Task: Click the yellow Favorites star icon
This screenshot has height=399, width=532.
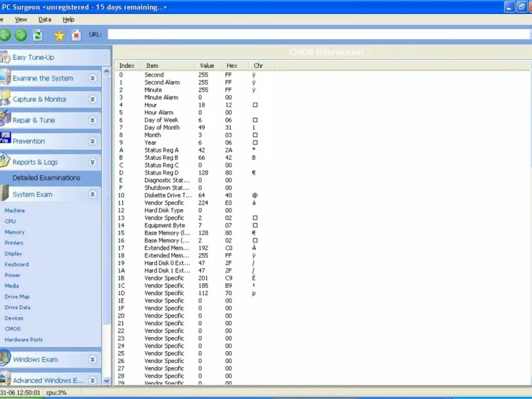Action: (59, 35)
